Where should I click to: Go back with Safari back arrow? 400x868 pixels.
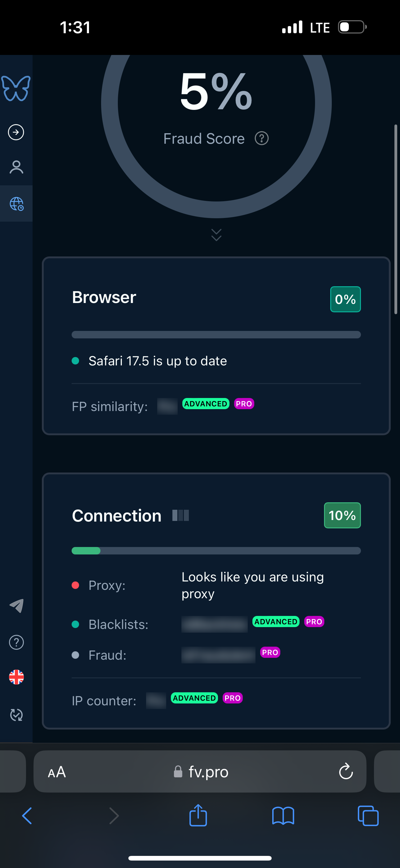27,816
